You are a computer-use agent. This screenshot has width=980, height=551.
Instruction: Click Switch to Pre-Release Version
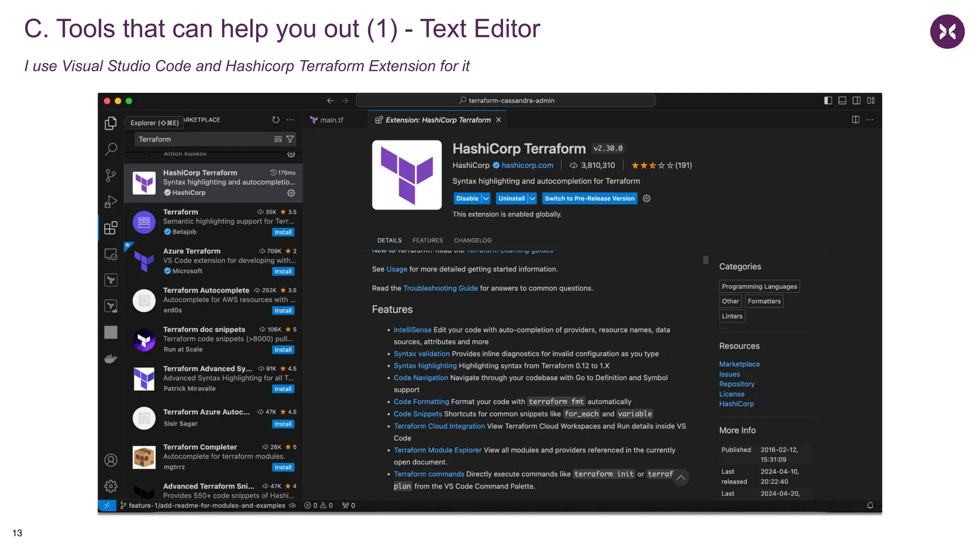tap(590, 198)
